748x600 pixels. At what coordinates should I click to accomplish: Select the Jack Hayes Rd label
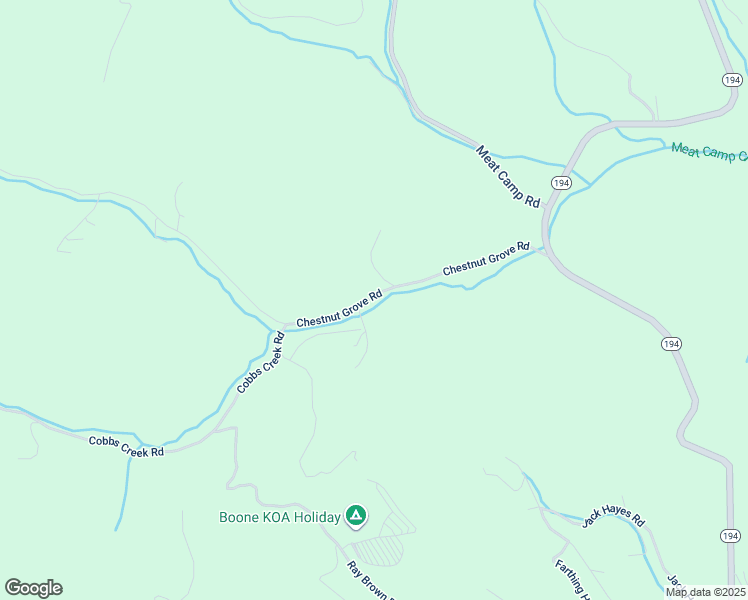click(613, 516)
